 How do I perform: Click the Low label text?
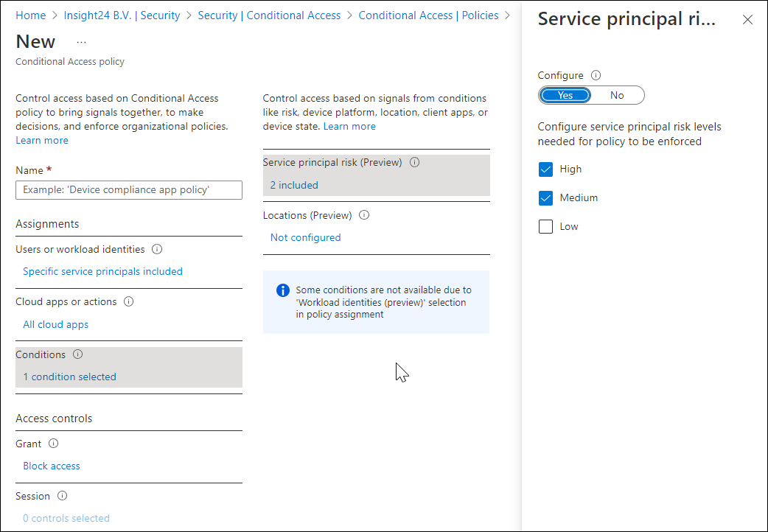pos(569,227)
